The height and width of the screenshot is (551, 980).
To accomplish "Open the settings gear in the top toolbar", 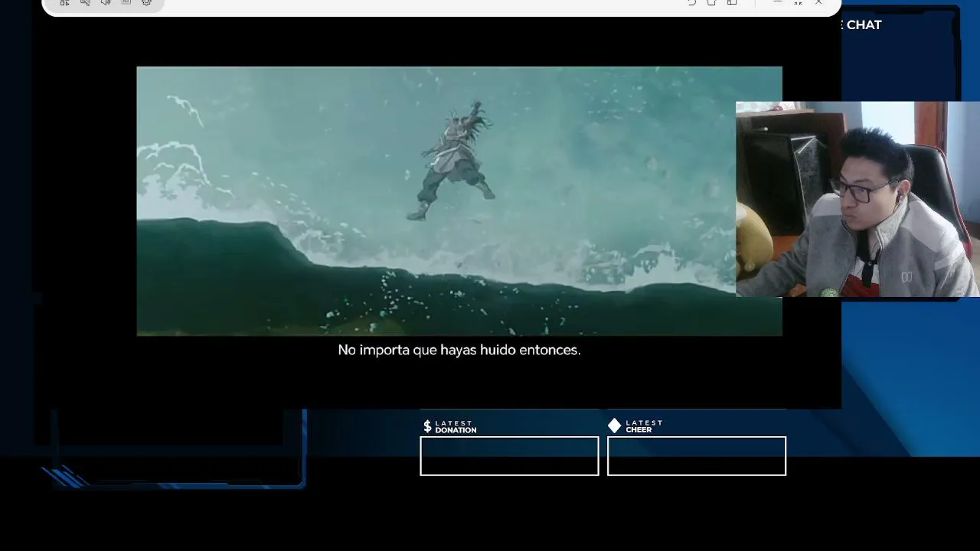I will [147, 2].
